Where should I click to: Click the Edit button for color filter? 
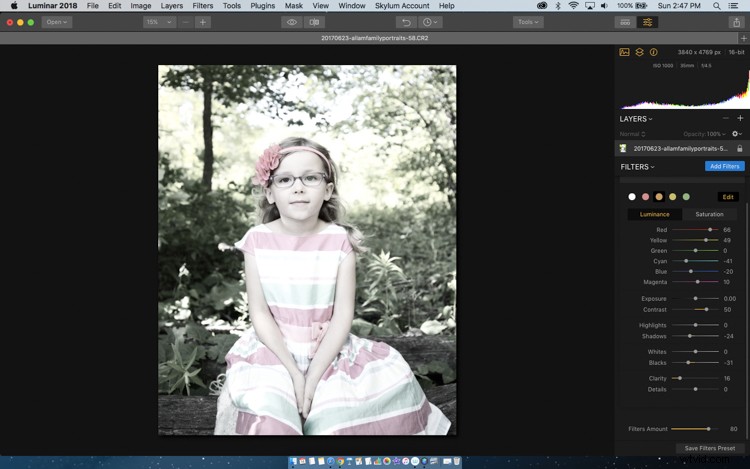tap(728, 197)
